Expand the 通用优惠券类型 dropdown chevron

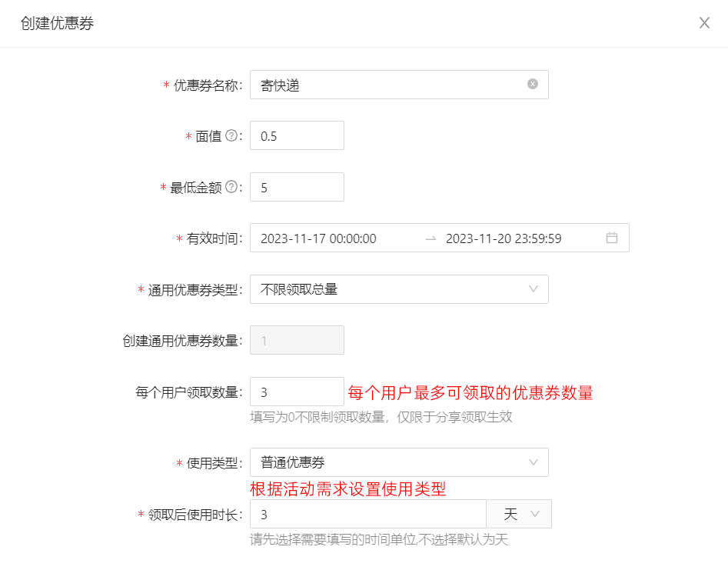[534, 289]
